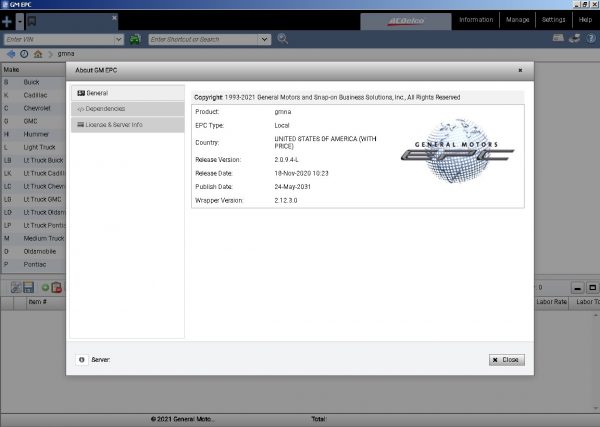Open the Settings menu
Screen dimensions: 600x427
coord(553,20)
